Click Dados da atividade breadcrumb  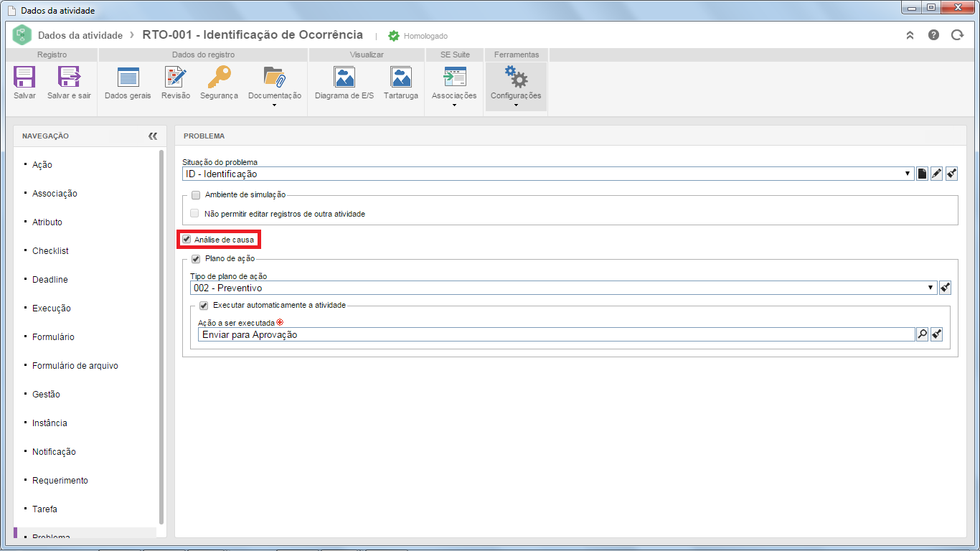[x=80, y=35]
